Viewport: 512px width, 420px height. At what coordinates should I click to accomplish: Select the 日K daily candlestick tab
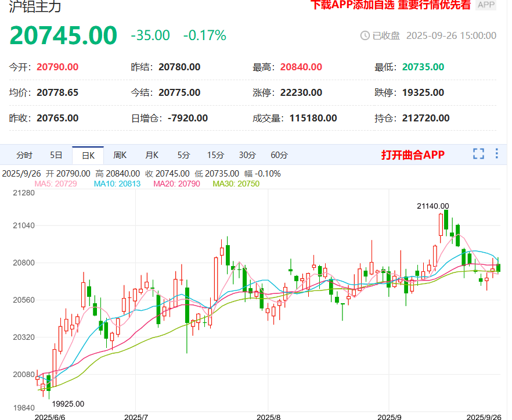88,155
